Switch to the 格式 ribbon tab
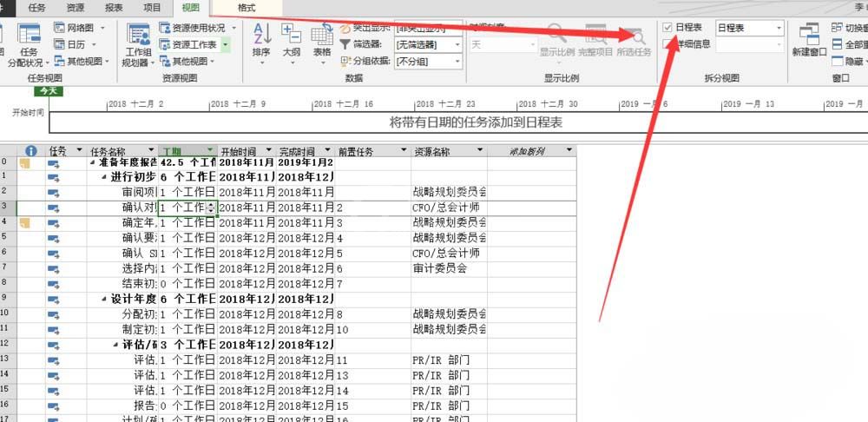The width and height of the screenshot is (868, 422). 247,8
